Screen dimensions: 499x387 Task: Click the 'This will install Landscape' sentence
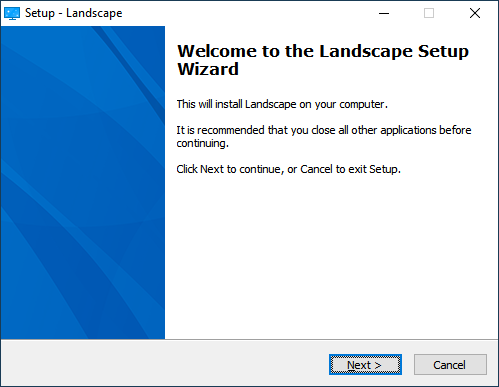282,104
